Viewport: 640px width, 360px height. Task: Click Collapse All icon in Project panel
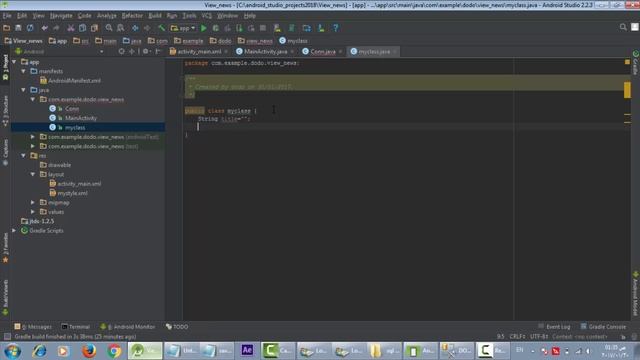pyautogui.click(x=131, y=52)
